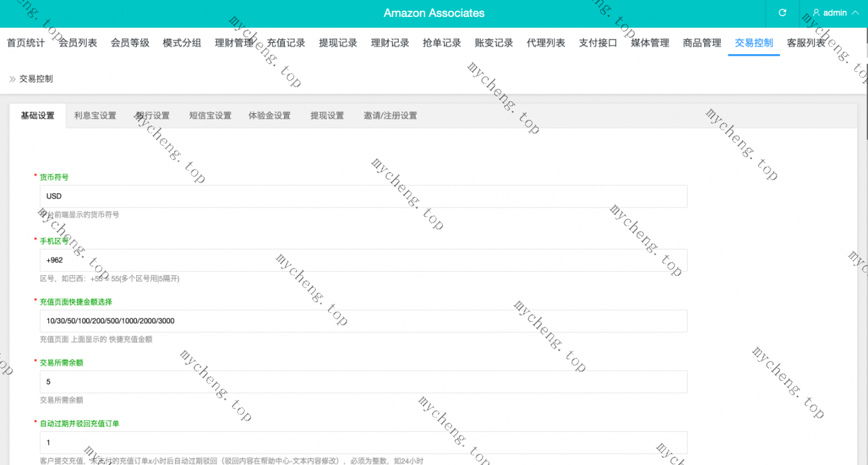
Task: Click the green 交易所需余额 label above the input
Action: point(62,363)
